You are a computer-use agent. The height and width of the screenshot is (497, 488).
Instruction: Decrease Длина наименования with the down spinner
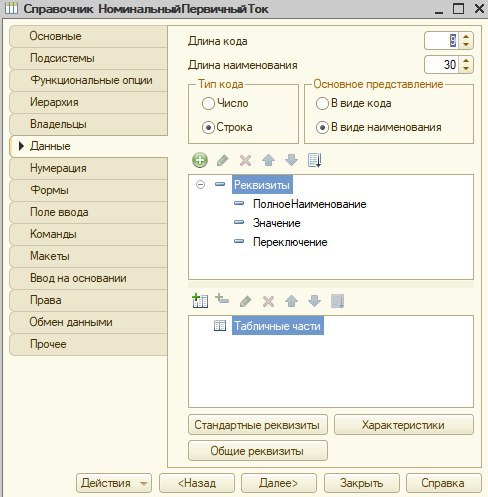pyautogui.click(x=466, y=68)
